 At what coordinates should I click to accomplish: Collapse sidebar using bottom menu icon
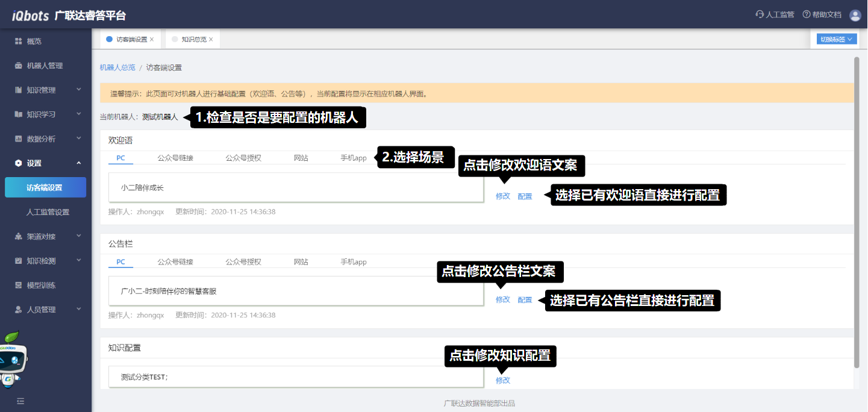(20, 401)
